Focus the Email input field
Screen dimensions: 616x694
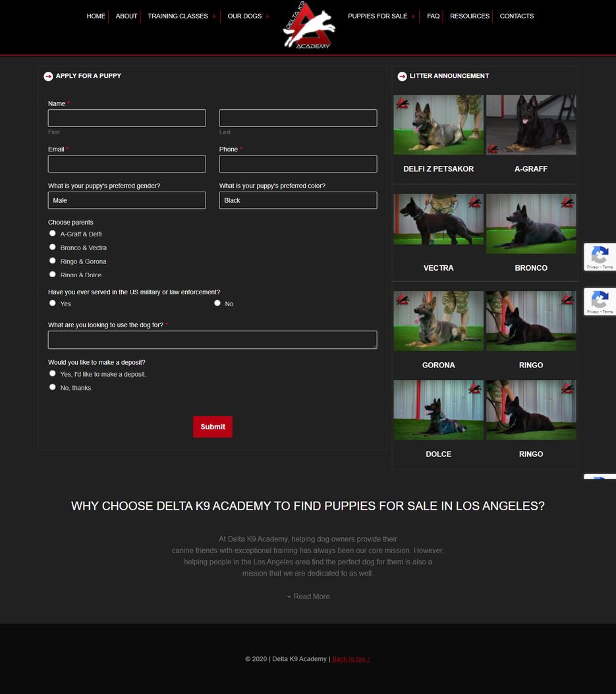126,164
